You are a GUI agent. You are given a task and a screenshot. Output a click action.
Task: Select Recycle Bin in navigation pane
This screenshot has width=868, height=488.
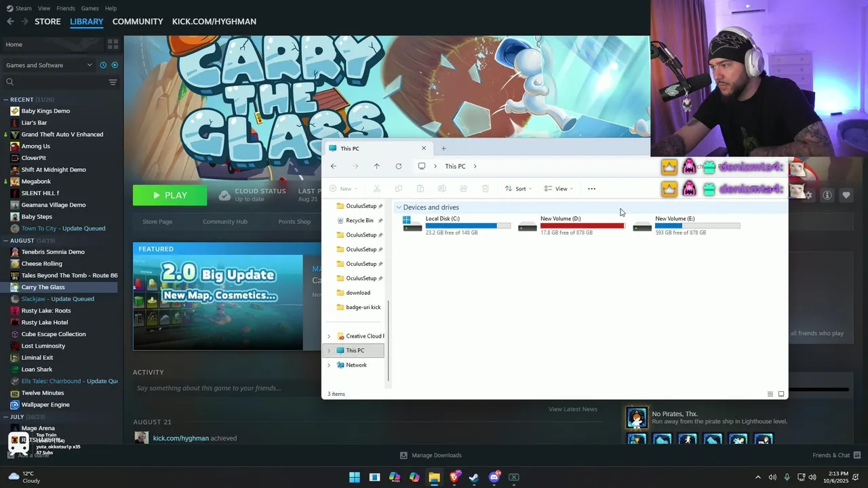click(359, 220)
